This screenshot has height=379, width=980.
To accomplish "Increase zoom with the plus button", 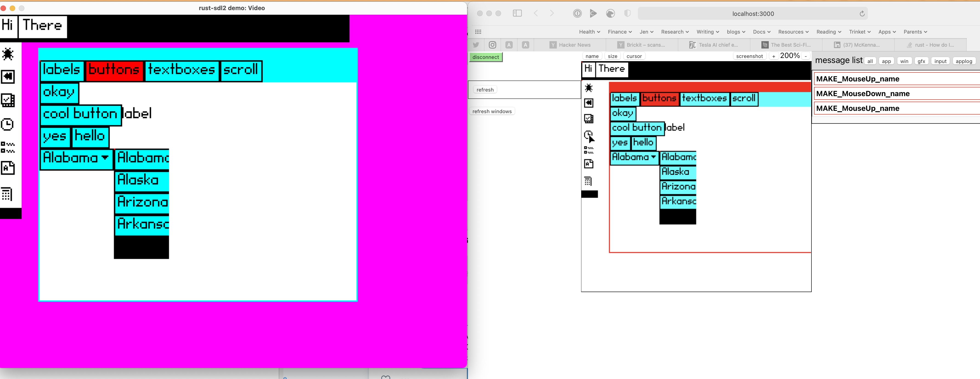I will tap(773, 56).
